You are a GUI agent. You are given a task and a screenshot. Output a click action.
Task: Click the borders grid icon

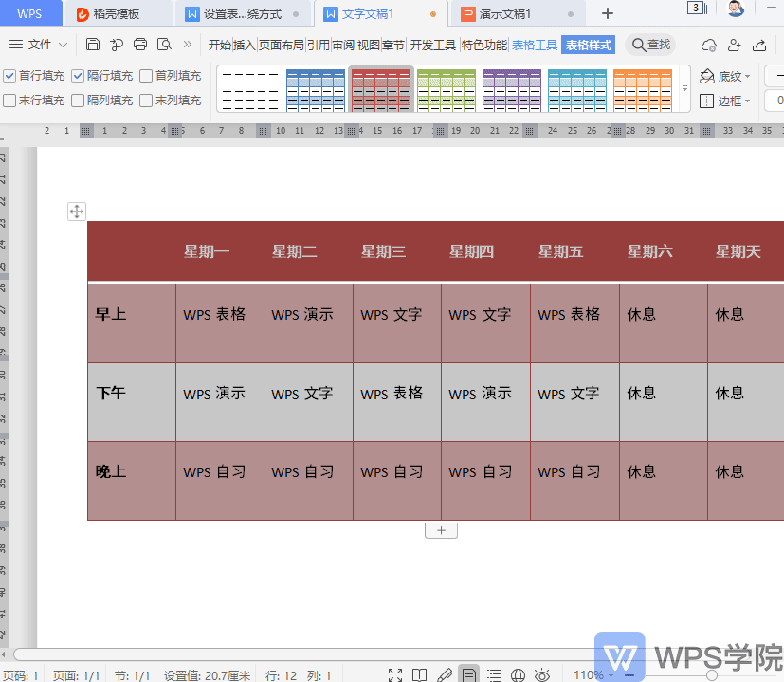pyautogui.click(x=706, y=101)
